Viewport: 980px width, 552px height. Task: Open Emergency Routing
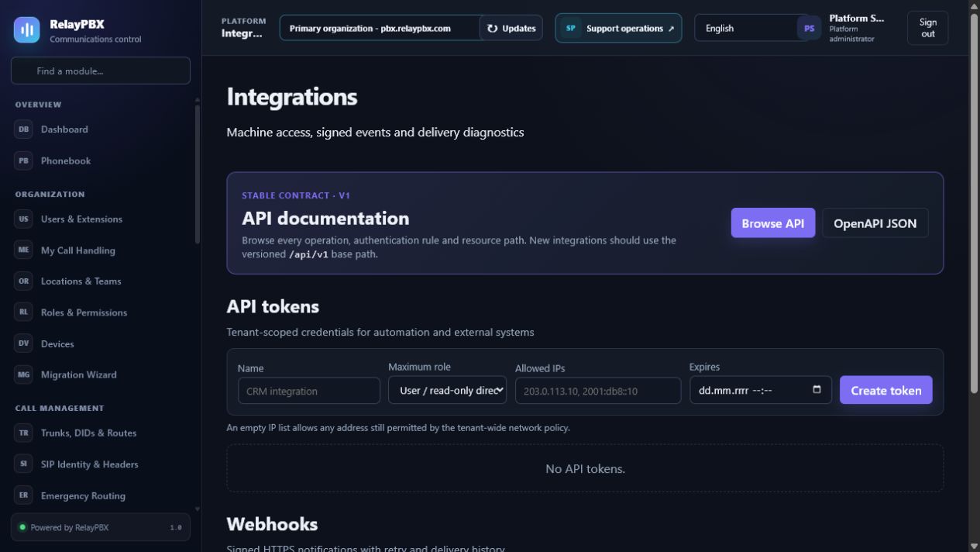point(101,495)
